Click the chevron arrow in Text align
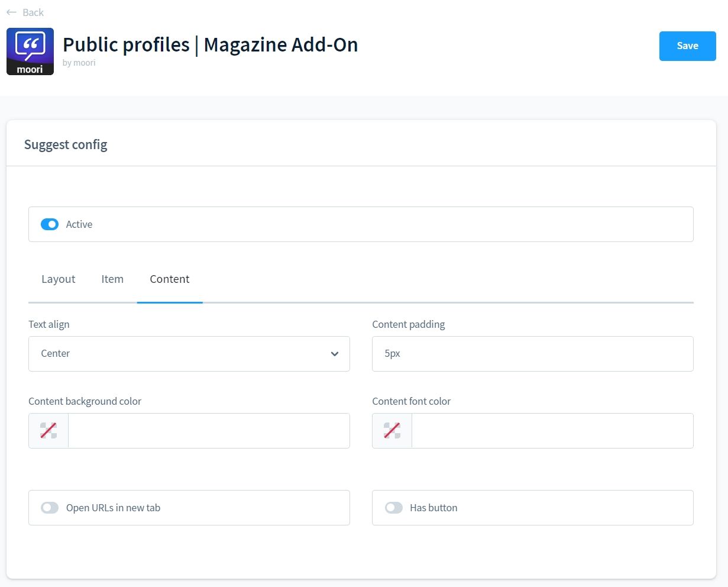Viewport: 728px width, 587px height. click(335, 354)
